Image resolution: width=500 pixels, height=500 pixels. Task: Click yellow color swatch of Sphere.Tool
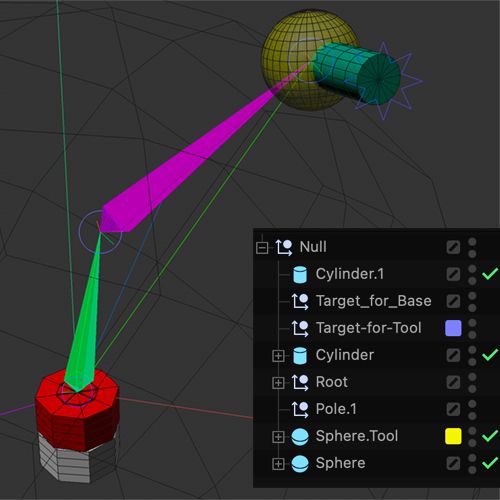(x=453, y=436)
